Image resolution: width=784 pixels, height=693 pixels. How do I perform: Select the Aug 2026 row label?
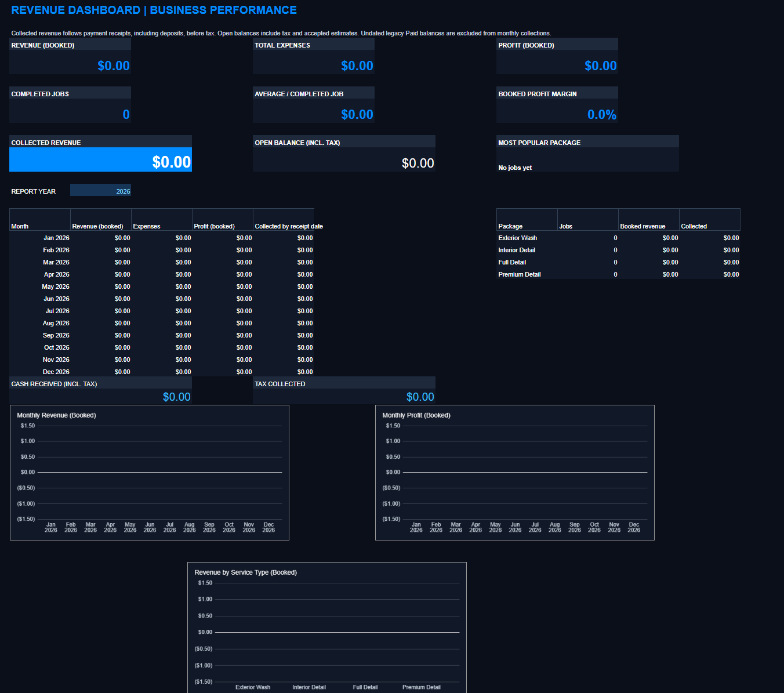point(56,323)
